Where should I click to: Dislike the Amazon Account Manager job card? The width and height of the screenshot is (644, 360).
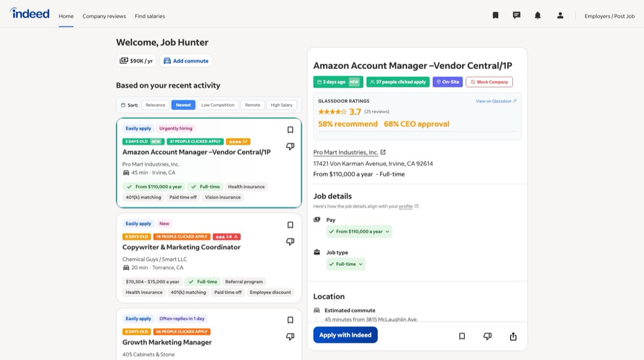coord(290,146)
